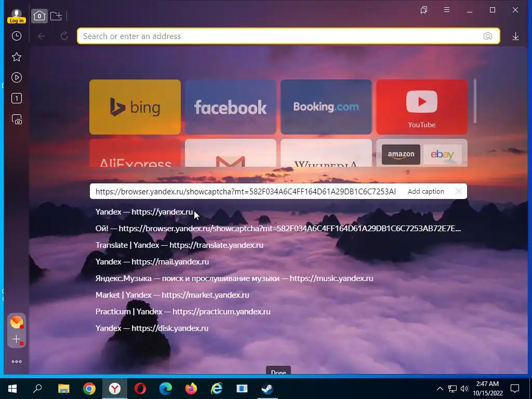Open the network tray icon
The image size is (532, 399).
click(x=453, y=389)
